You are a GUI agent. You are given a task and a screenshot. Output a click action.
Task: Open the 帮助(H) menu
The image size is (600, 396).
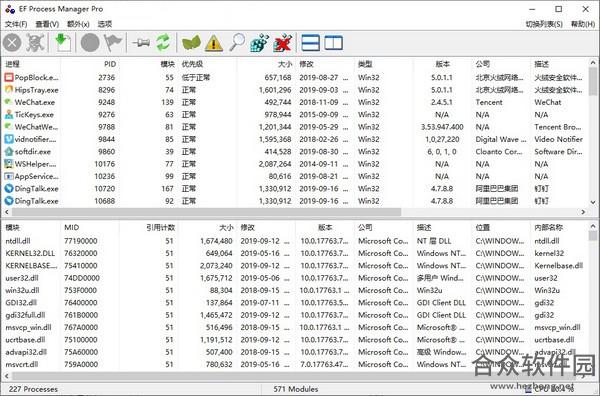pos(583,24)
